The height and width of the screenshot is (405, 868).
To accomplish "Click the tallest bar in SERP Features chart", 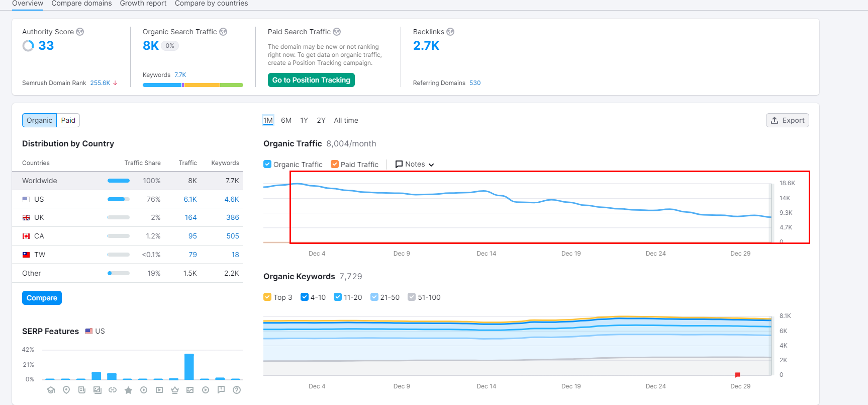I will (189, 367).
